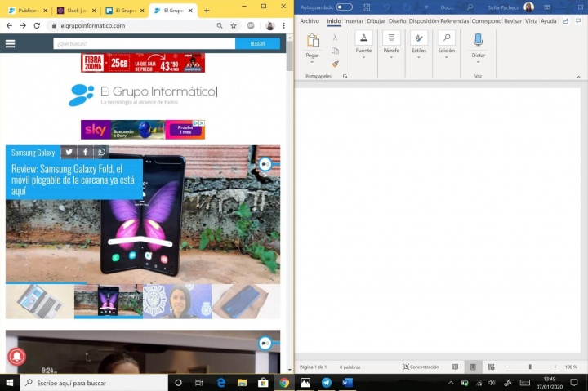Image resolution: width=588 pixels, height=391 pixels.
Task: Start Dictar microphone in Word
Action: point(478,39)
